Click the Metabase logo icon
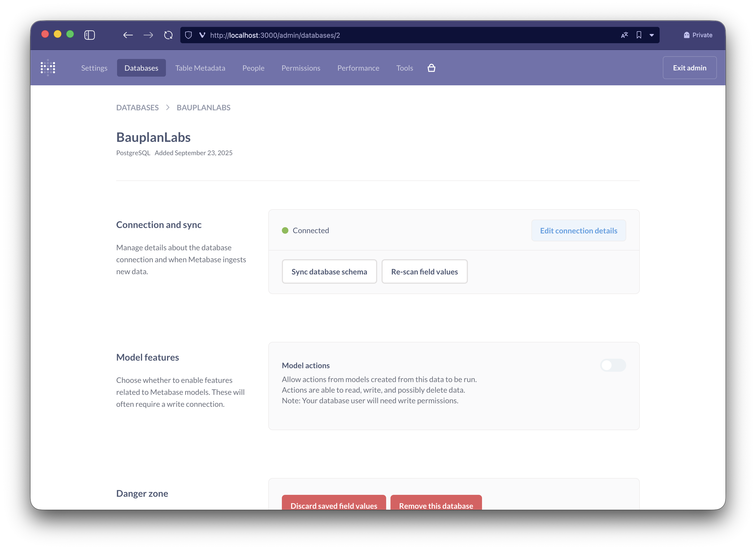The width and height of the screenshot is (756, 550). 48,68
